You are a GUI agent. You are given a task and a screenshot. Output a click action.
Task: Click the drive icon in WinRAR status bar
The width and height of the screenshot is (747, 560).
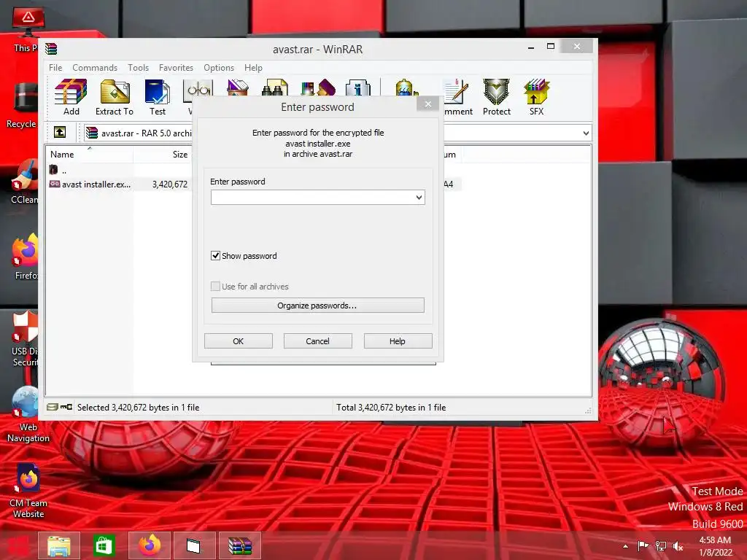[x=52, y=407]
